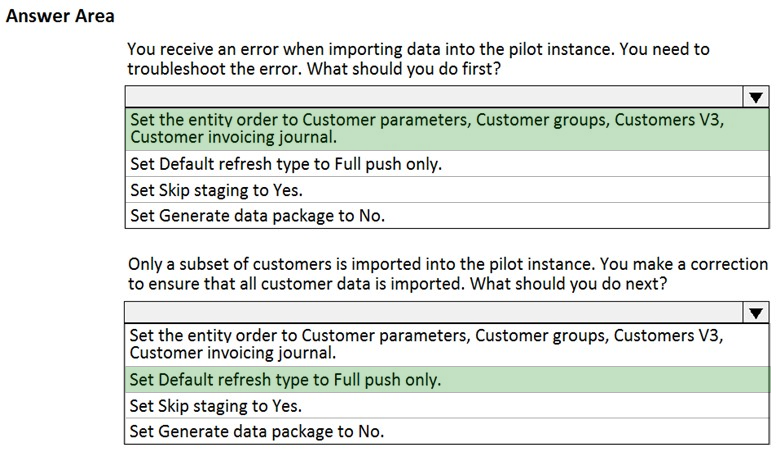Select highlighted entity order option in first list
The height and width of the screenshot is (452, 776).
point(447,129)
